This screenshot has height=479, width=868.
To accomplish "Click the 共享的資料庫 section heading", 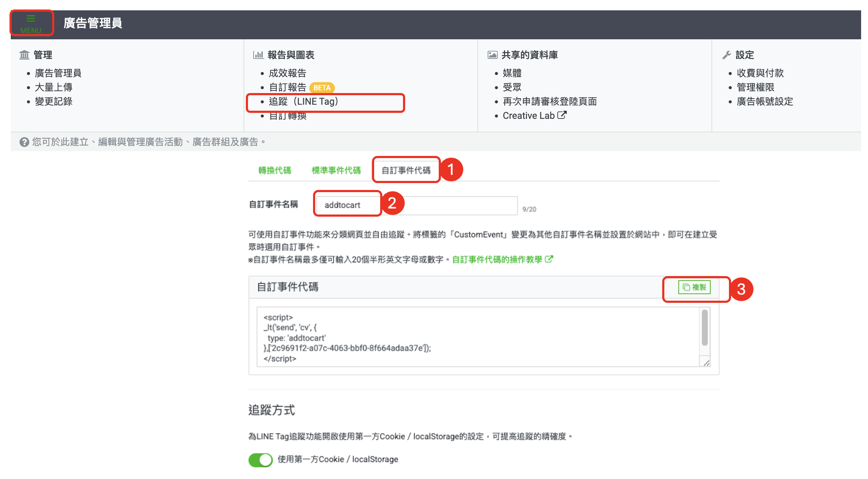I will coord(530,55).
